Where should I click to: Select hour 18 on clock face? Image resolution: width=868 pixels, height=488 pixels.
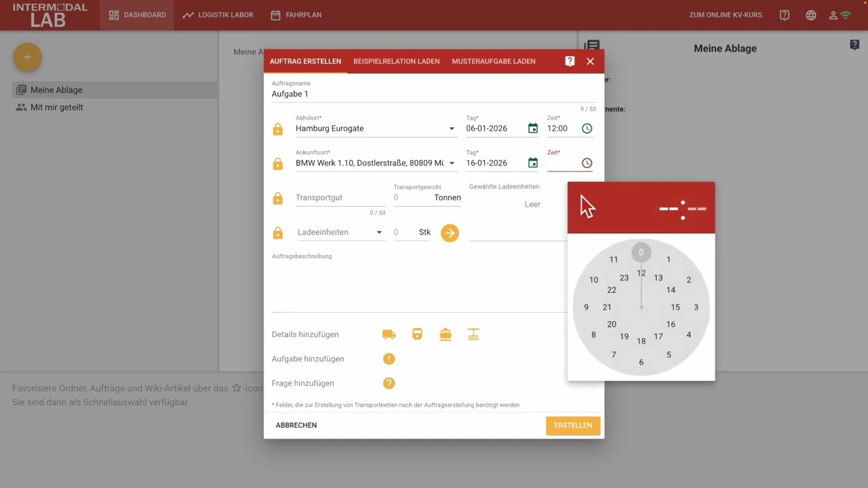(641, 342)
